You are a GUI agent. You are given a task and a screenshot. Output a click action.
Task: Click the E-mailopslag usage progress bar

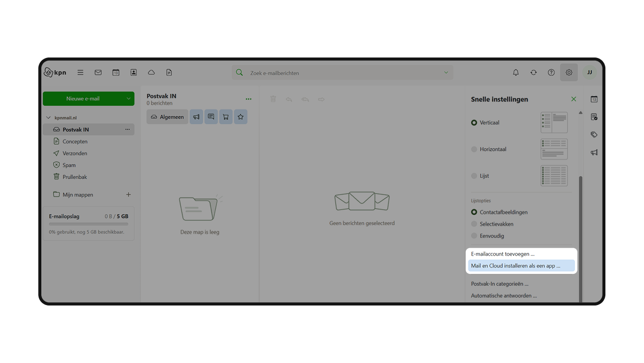pyautogui.click(x=89, y=224)
